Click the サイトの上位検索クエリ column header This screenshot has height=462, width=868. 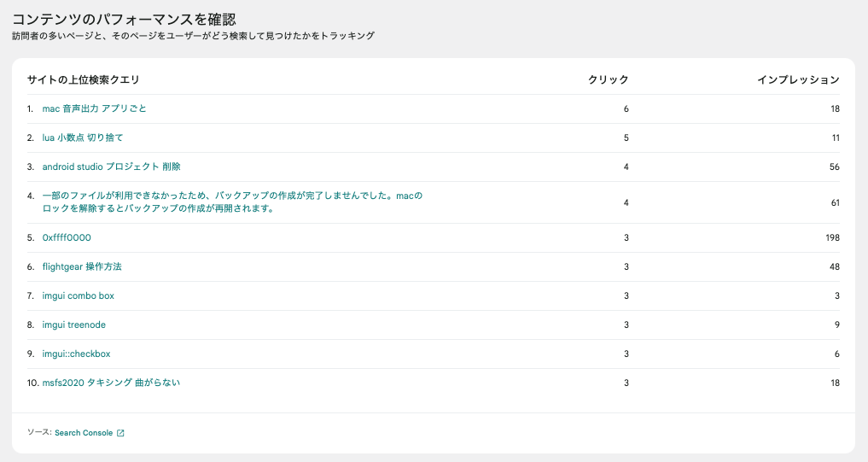click(83, 79)
